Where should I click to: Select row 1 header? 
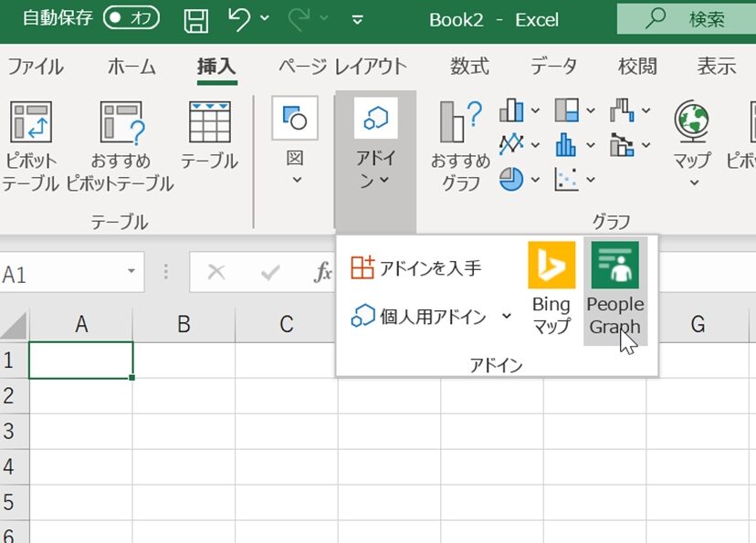14,360
